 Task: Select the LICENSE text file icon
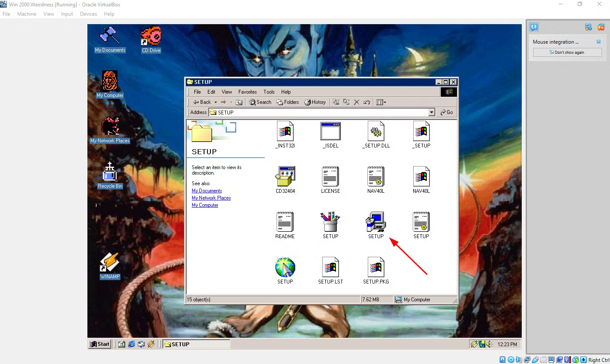pos(330,176)
